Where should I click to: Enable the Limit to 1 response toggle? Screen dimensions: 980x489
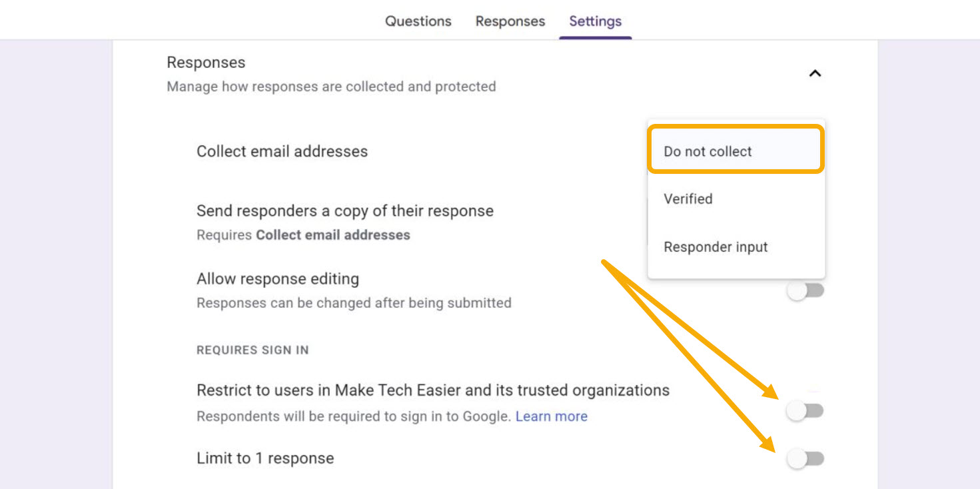coord(806,458)
